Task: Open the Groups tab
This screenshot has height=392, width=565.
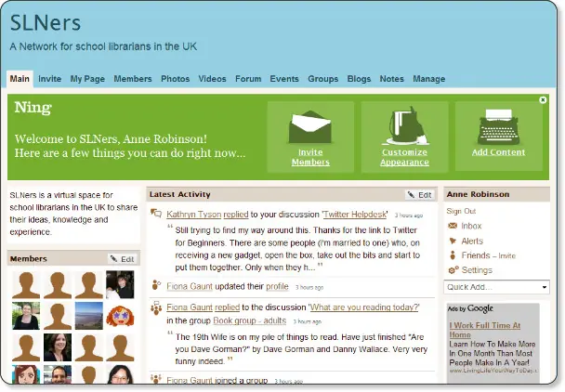Action: (322, 79)
